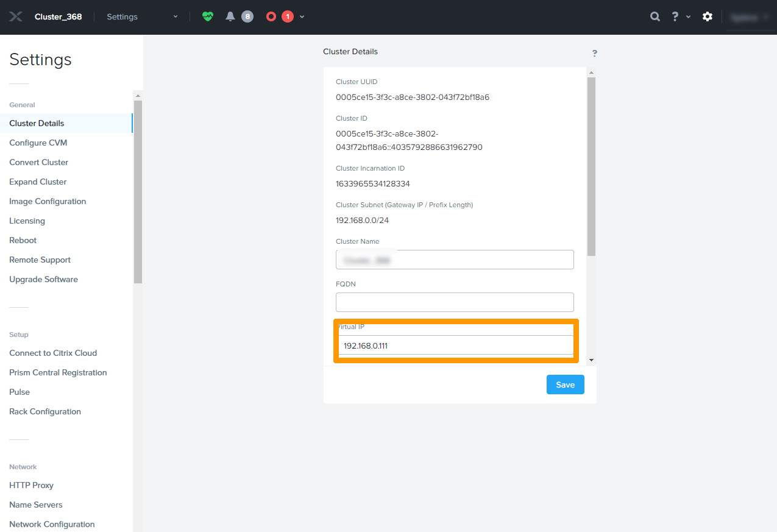777x532 pixels.
Task: Click the Save button
Action: 564,385
